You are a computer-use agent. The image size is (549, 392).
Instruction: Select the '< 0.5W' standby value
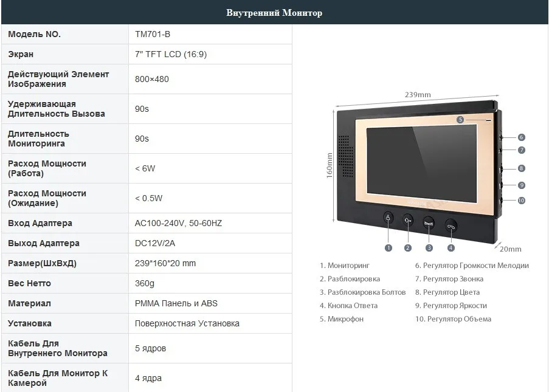coord(149,198)
